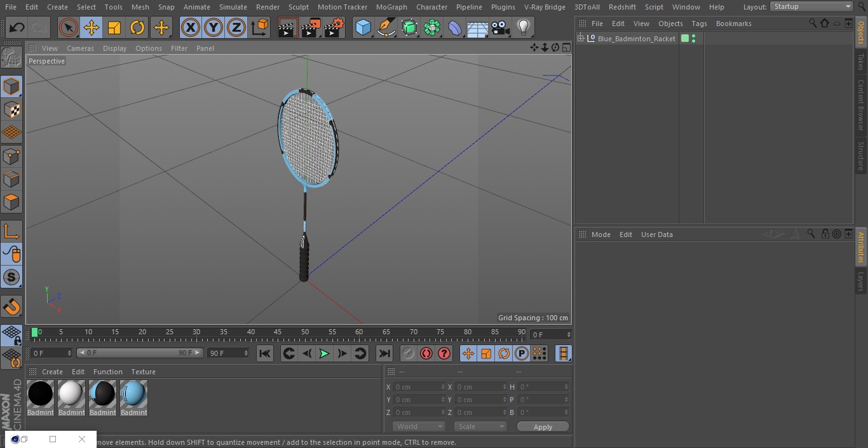Select the black Badmint material swatch
This screenshot has width=868, height=448.
click(x=40, y=395)
